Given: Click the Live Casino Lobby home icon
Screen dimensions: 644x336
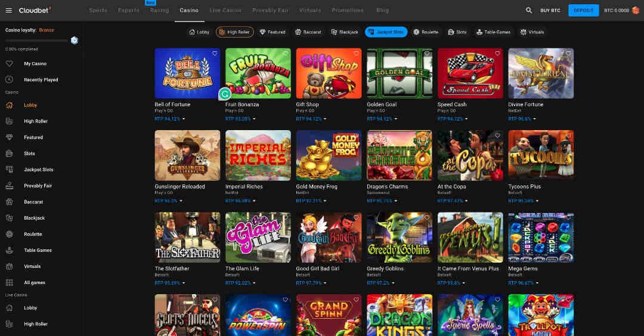Looking at the screenshot, I should coord(10,307).
